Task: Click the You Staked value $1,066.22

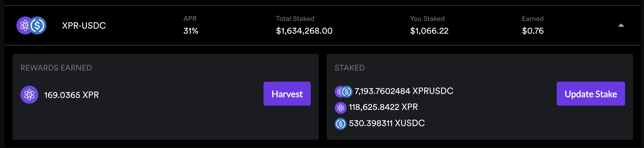Action: 429,31
